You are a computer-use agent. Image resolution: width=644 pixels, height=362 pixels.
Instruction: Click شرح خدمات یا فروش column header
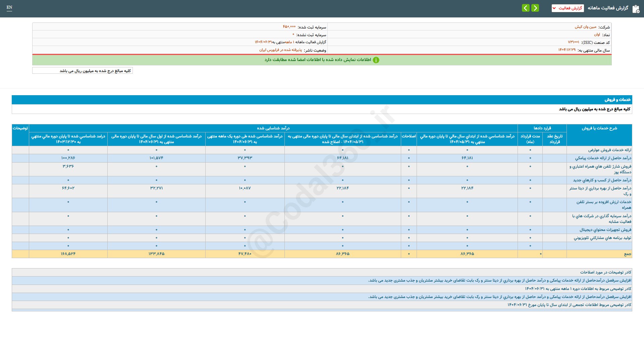click(x=599, y=128)
